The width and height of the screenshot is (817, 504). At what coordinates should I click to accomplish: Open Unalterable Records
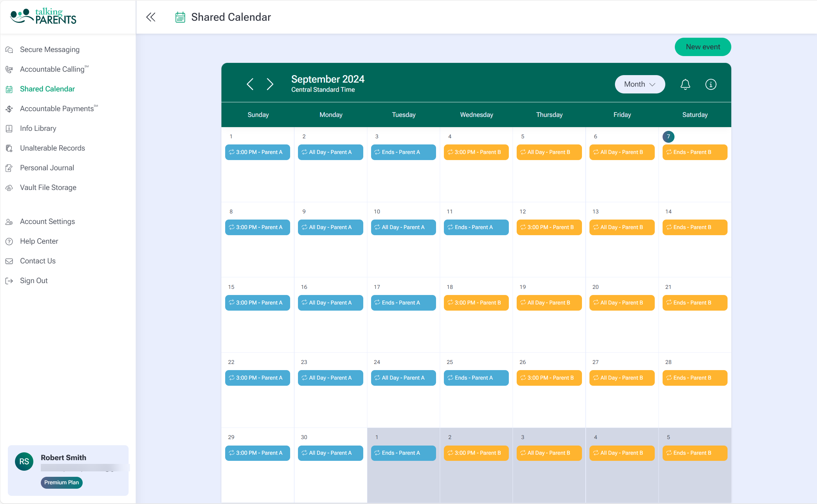coord(52,148)
